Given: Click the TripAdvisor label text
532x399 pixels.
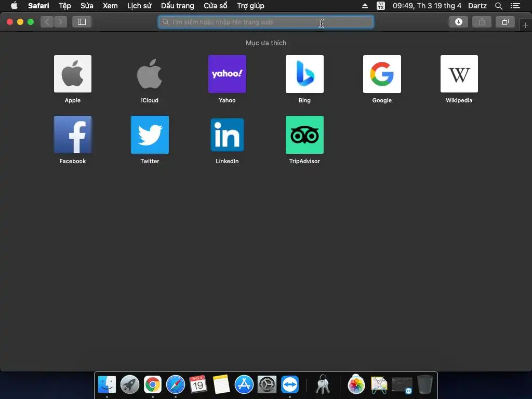Looking at the screenshot, I should point(304,161).
